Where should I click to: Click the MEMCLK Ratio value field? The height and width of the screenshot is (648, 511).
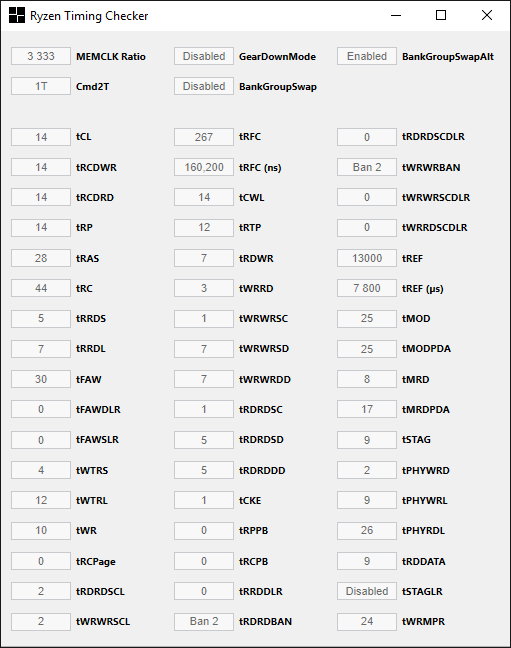41,56
